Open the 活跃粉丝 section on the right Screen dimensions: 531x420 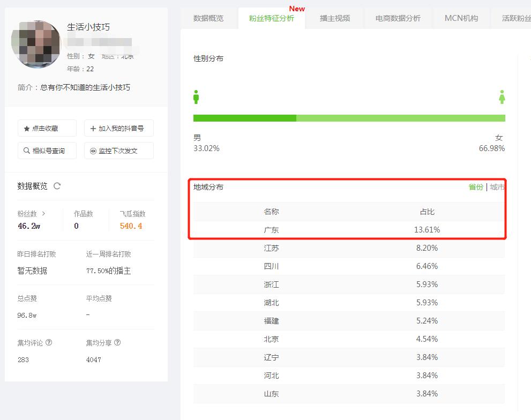(516, 17)
